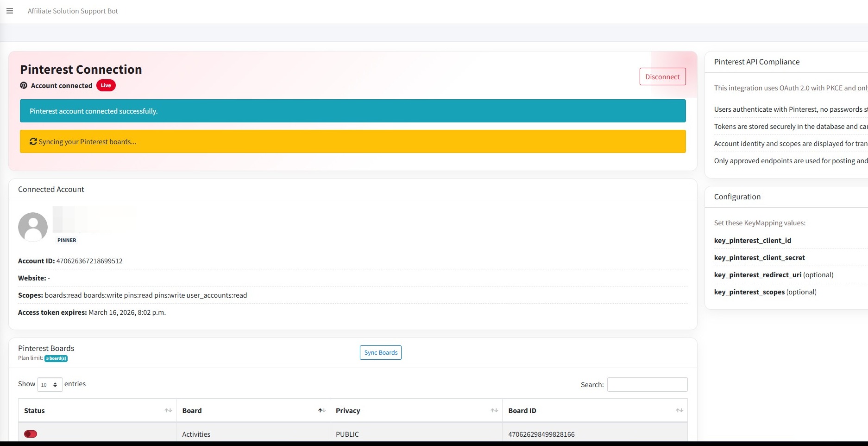Click the Syncing your Pinterest boards message
The height and width of the screenshot is (446, 868).
88,142
